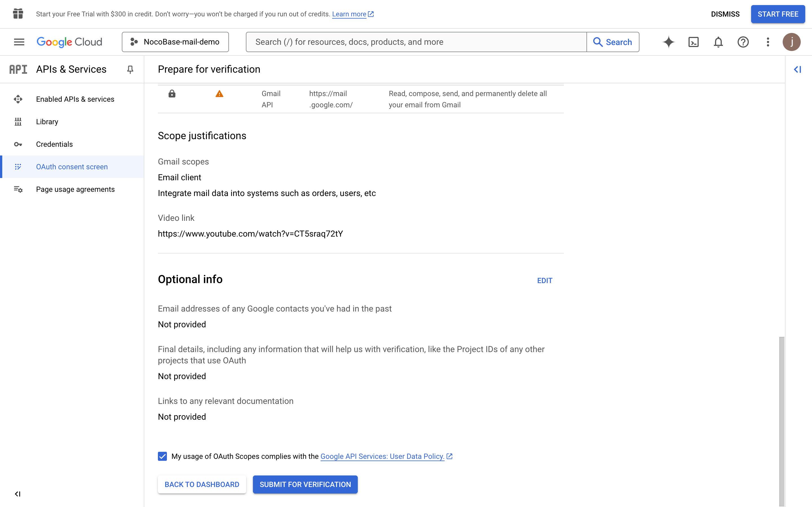Screen dimensions: 812x507
Task: Click Submit for Verification button
Action: pyautogui.click(x=305, y=484)
